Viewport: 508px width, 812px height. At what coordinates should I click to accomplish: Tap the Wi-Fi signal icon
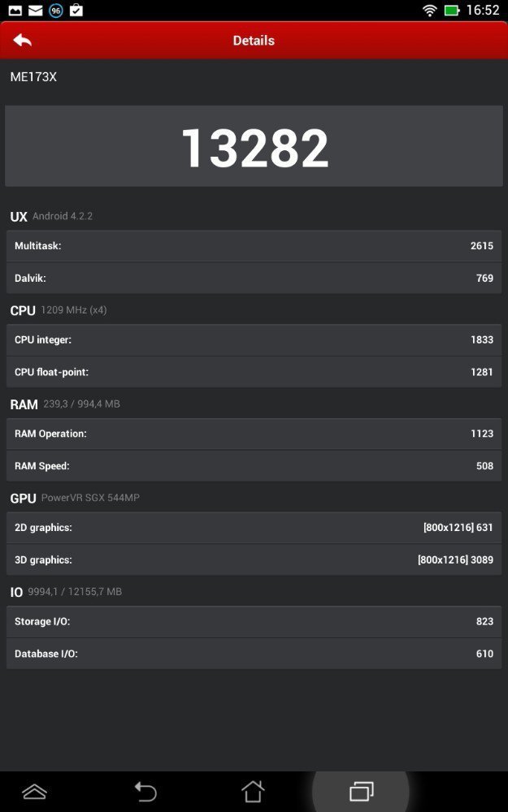pos(430,11)
